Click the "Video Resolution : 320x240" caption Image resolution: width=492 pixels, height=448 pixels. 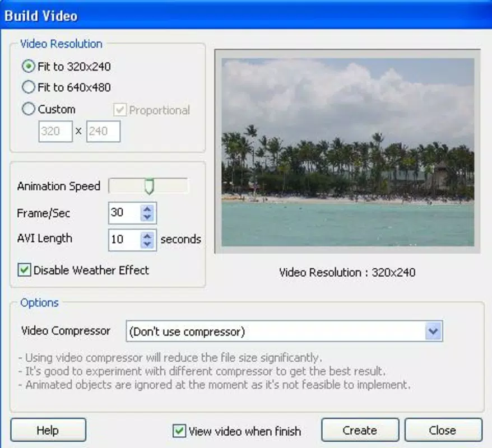point(347,272)
